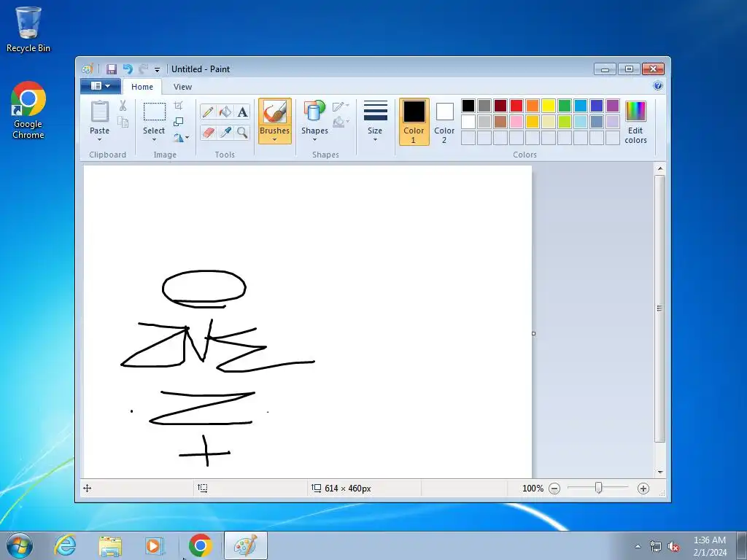Select the Fill with color bucket tool
747x560 pixels.
coord(225,112)
